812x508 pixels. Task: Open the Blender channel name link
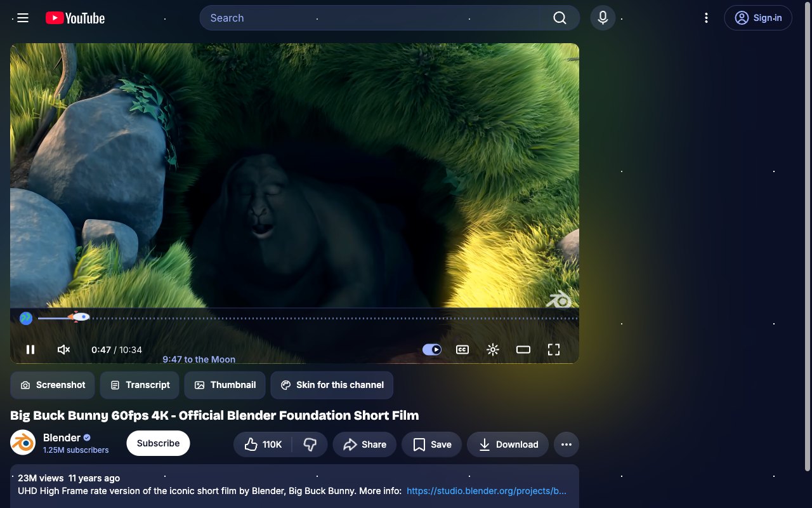click(62, 438)
